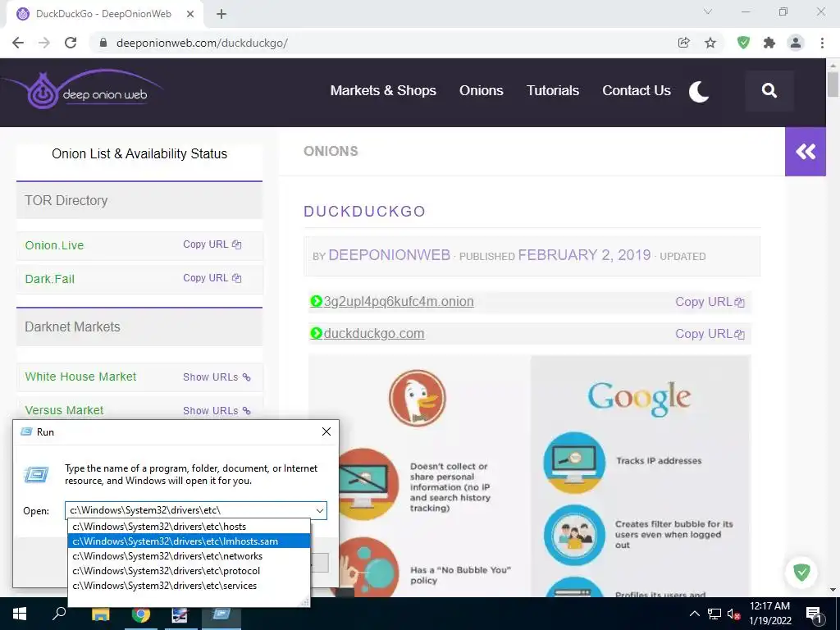Viewport: 840px width, 630px height.
Task: Open the taskbar search icon
Action: tap(59, 614)
